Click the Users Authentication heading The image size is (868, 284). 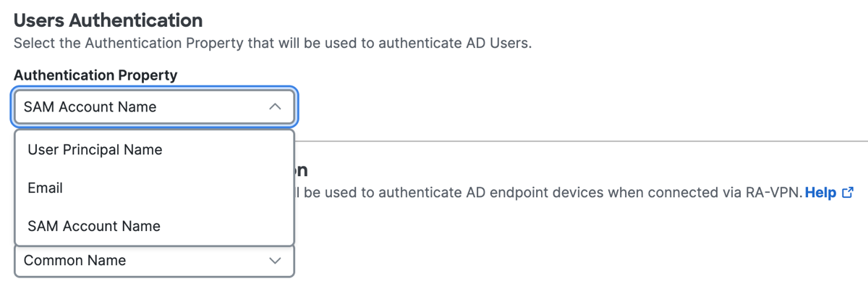(x=109, y=20)
